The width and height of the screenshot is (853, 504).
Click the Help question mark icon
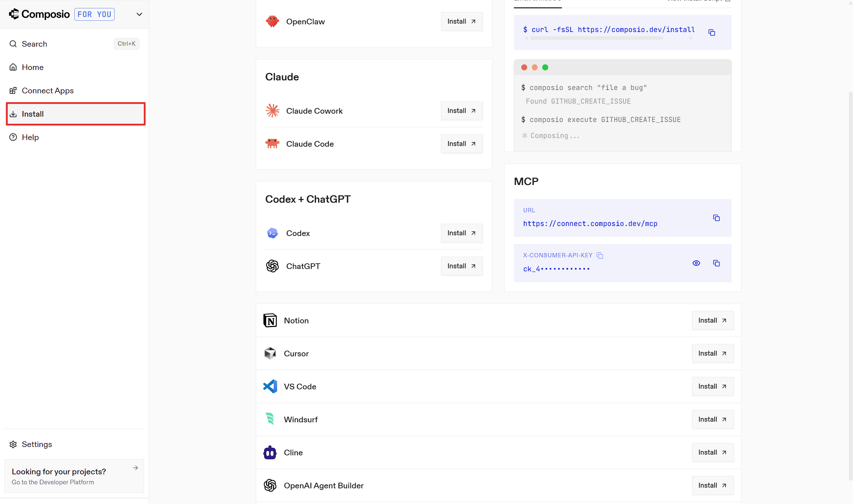[x=13, y=137]
